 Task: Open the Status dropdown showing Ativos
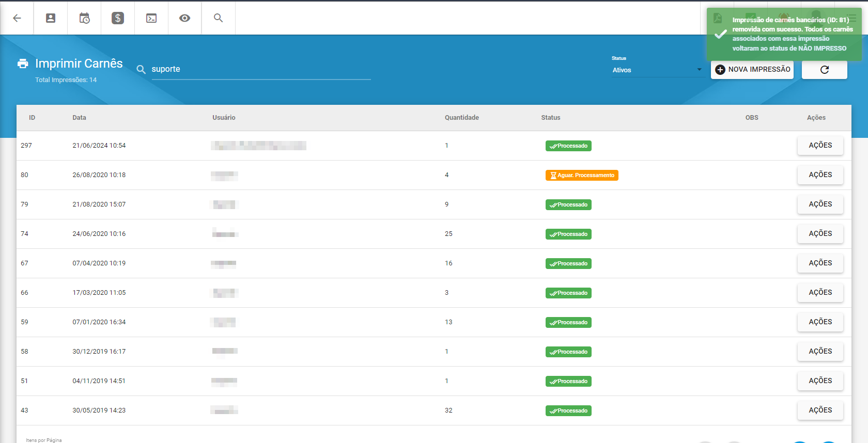tap(657, 70)
